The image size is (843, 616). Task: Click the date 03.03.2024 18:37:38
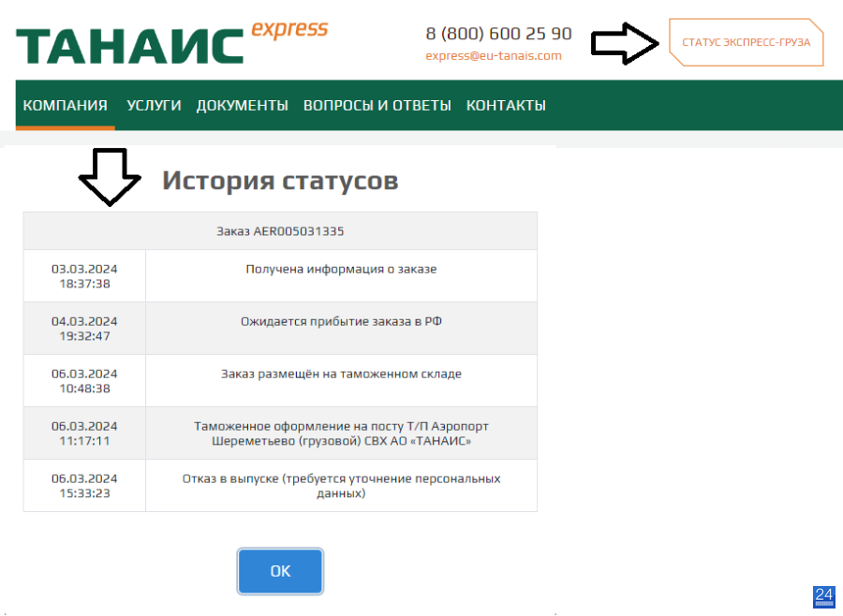click(x=84, y=276)
